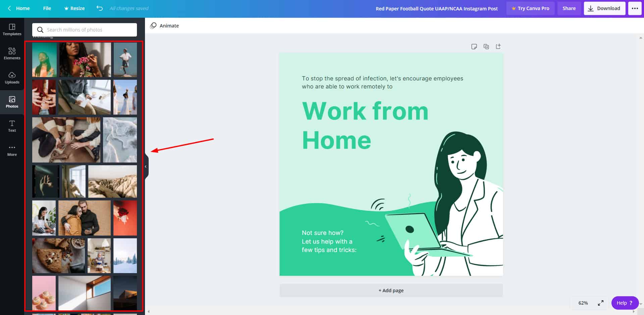
Task: Select the cupcakes on pink photo
Action: 44,293
